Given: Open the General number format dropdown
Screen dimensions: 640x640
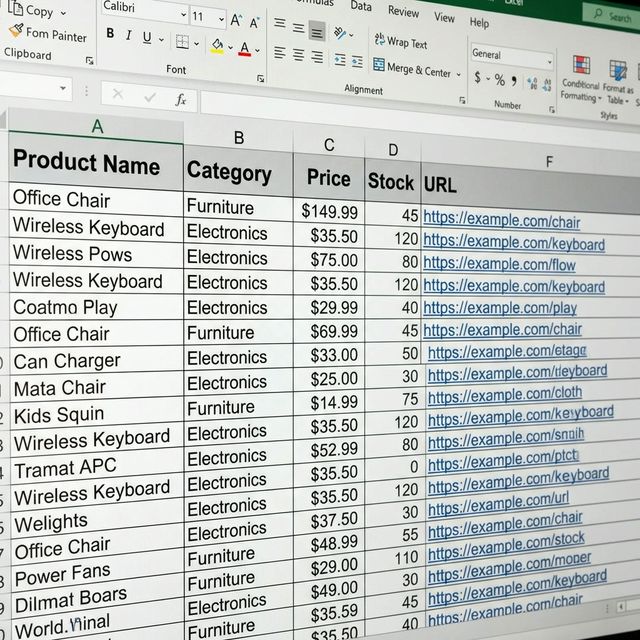Looking at the screenshot, I should [550, 62].
